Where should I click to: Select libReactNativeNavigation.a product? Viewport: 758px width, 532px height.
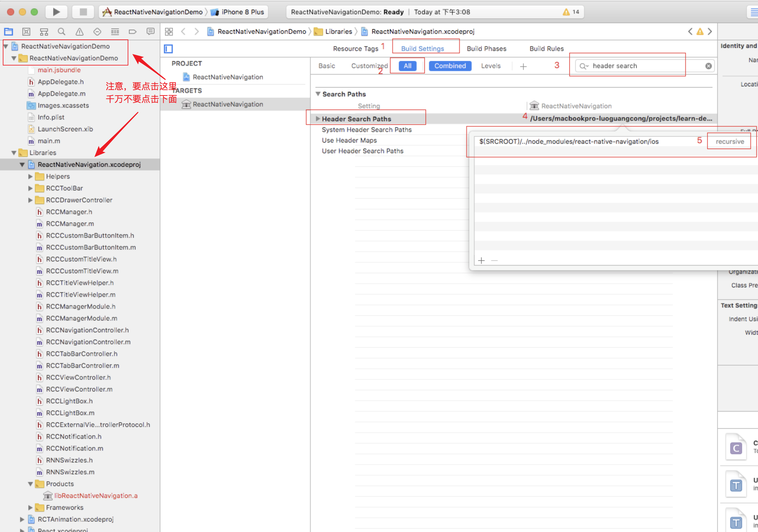click(x=96, y=496)
